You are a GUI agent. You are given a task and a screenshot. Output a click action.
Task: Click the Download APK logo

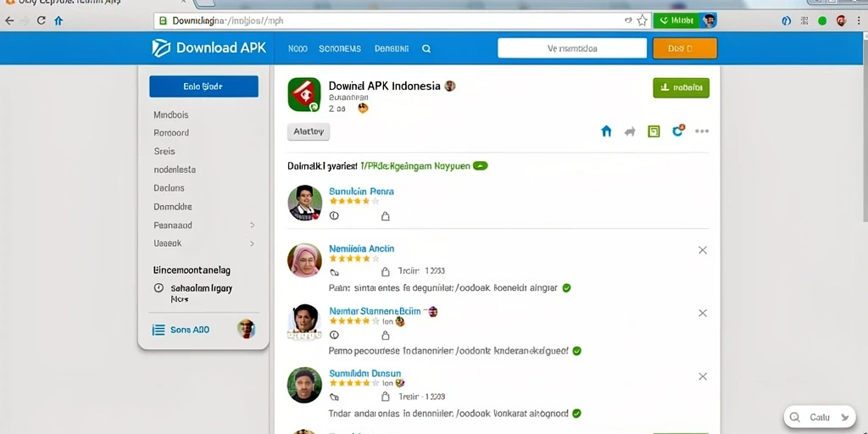point(209,48)
